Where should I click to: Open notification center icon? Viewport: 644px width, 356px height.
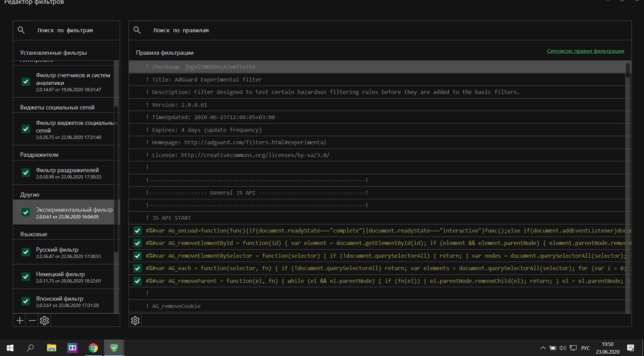[x=631, y=348]
